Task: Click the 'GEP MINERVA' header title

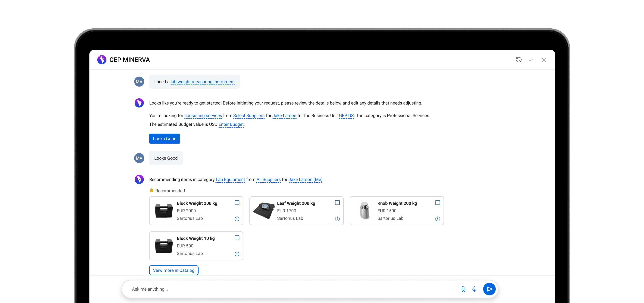Action: [130, 60]
